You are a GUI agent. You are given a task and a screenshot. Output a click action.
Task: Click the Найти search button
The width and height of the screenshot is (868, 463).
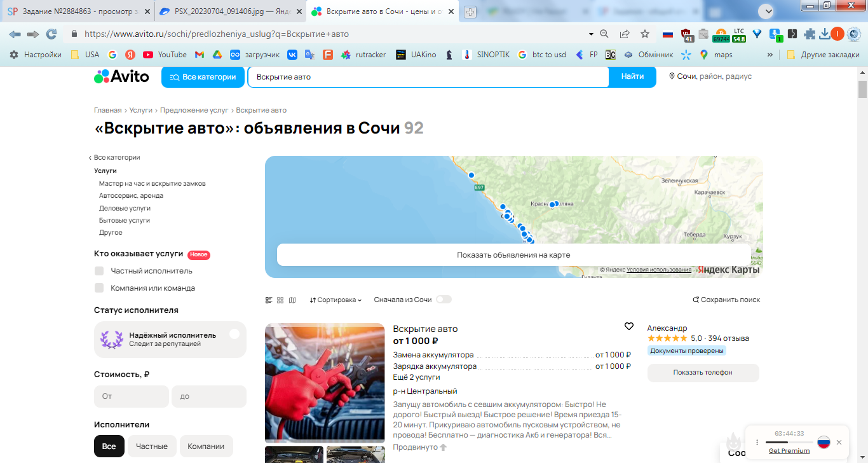pos(633,76)
